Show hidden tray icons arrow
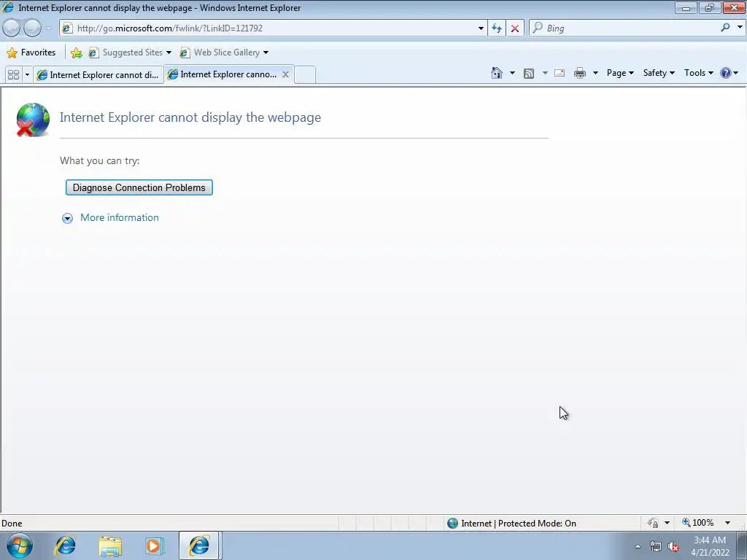The width and height of the screenshot is (747, 560). point(638,546)
